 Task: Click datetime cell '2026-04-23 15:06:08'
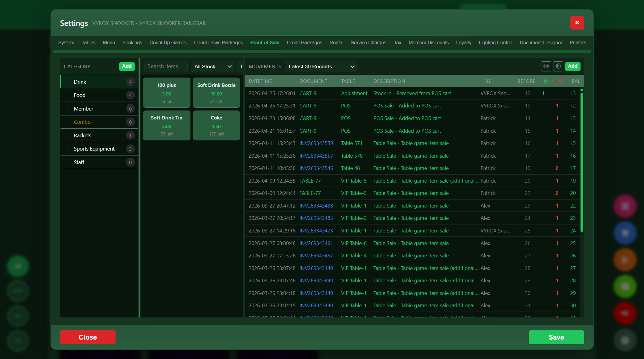tap(272, 118)
